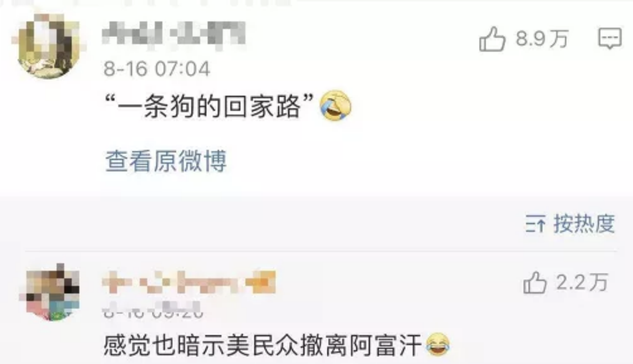
Task: Tap laughing emoji after 阿富汗 comment
Action: pyautogui.click(x=438, y=345)
